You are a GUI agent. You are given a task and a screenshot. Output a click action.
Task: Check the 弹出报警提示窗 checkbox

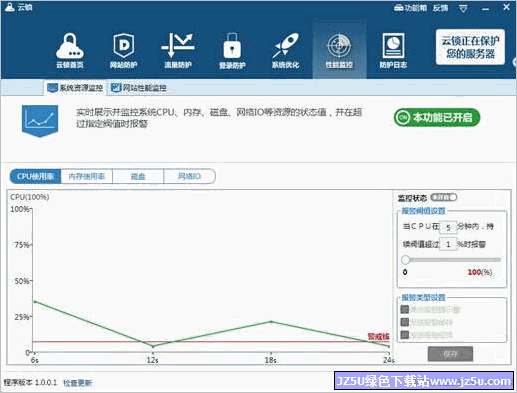point(405,309)
